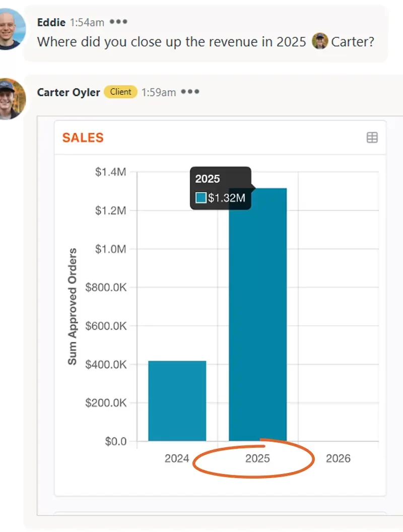403x532 pixels.
Task: Click the small avatar in the Carter mention
Action: click(x=321, y=41)
